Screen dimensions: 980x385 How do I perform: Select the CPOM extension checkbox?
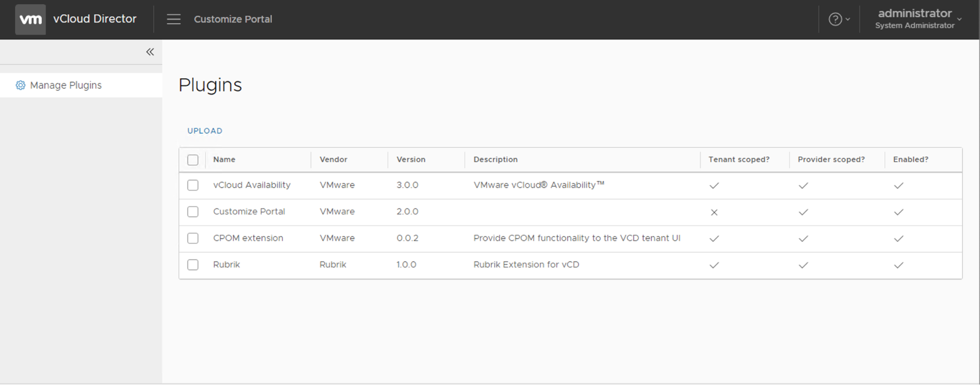point(193,238)
